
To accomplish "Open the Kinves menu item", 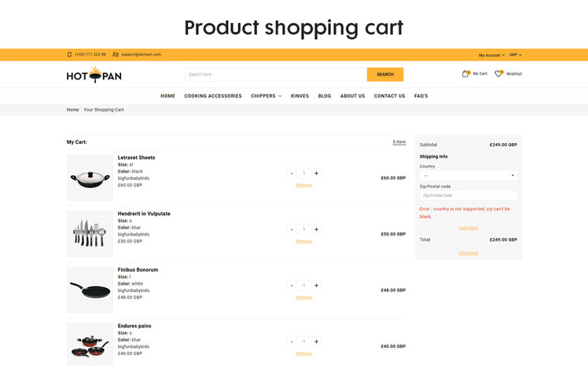I will 300,96.
